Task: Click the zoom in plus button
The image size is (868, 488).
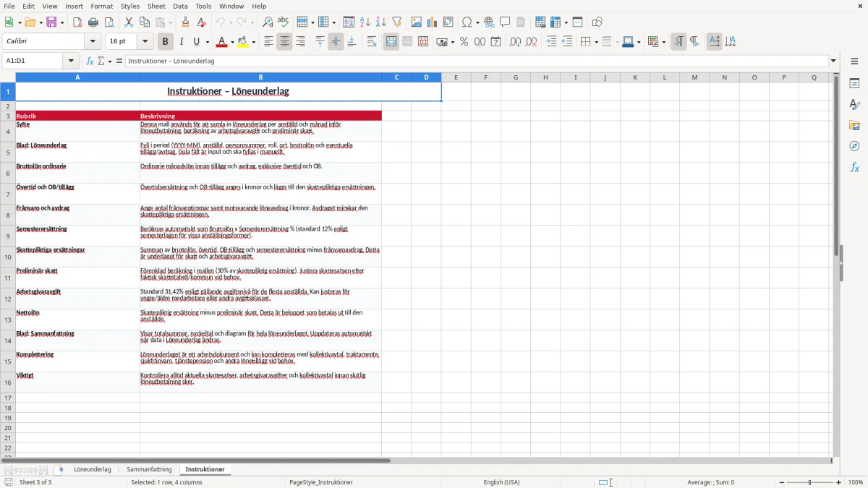Action: [x=839, y=482]
